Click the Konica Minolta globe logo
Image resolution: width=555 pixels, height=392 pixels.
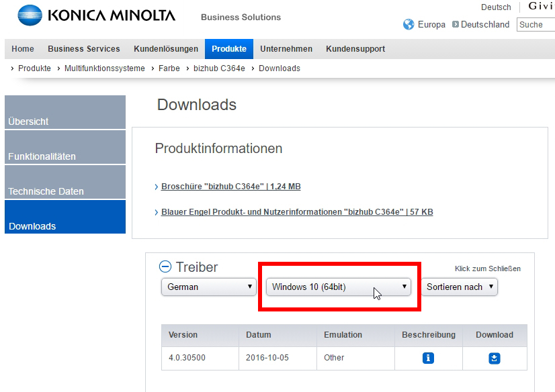[x=30, y=15]
